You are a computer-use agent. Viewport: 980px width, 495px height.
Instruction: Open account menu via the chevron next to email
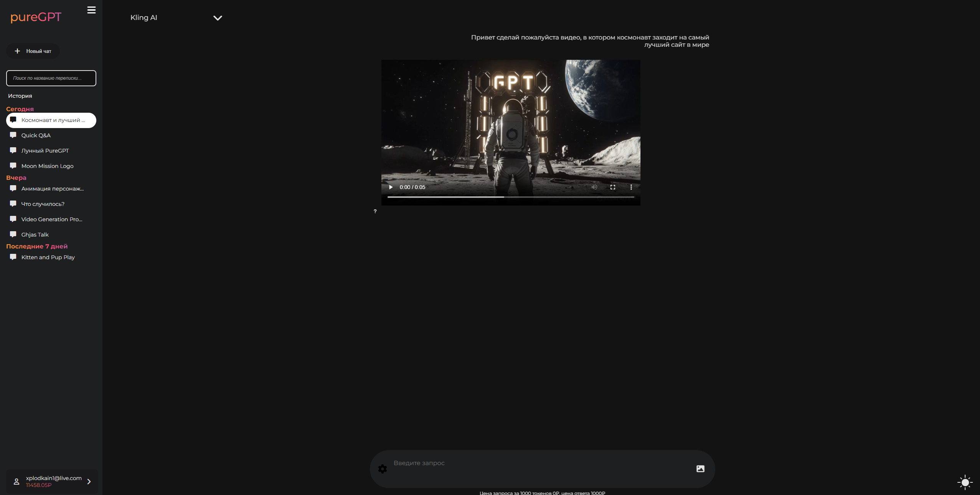click(89, 482)
